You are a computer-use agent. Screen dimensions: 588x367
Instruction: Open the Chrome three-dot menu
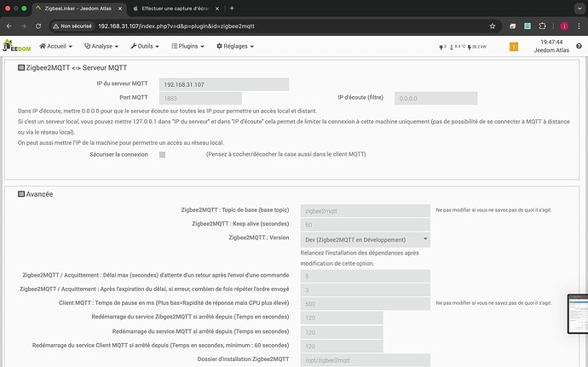click(579, 26)
